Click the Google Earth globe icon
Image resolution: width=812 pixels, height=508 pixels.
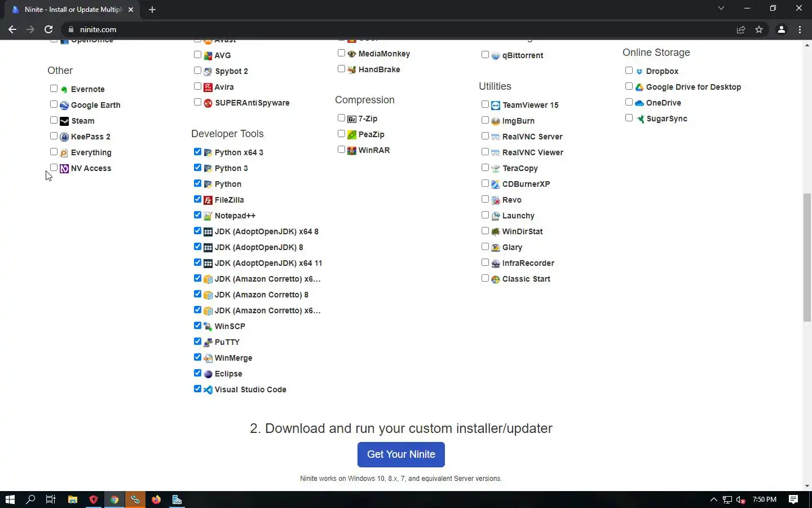click(x=64, y=105)
